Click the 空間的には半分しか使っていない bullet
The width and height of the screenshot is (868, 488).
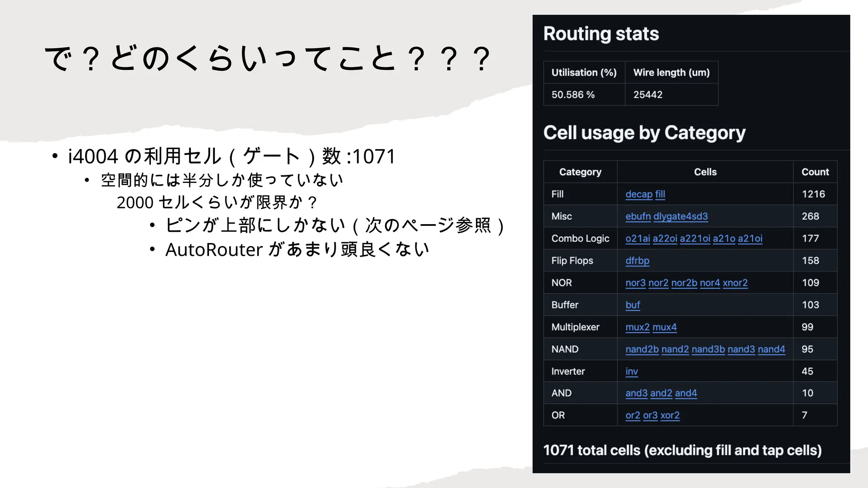(x=222, y=180)
